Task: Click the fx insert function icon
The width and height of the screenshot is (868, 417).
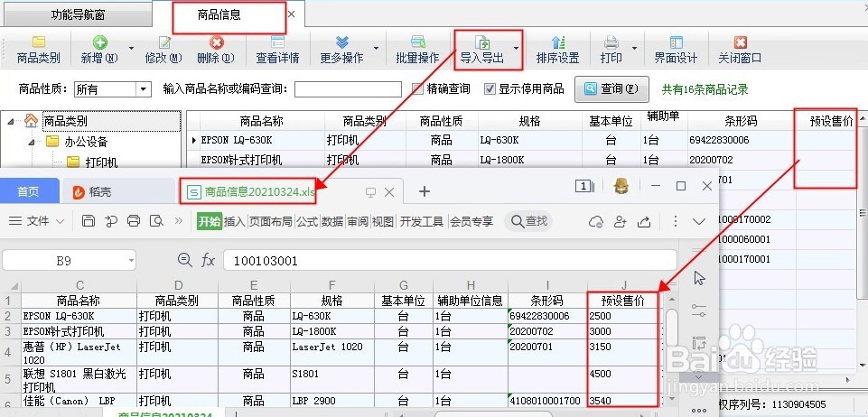Action: point(208,260)
